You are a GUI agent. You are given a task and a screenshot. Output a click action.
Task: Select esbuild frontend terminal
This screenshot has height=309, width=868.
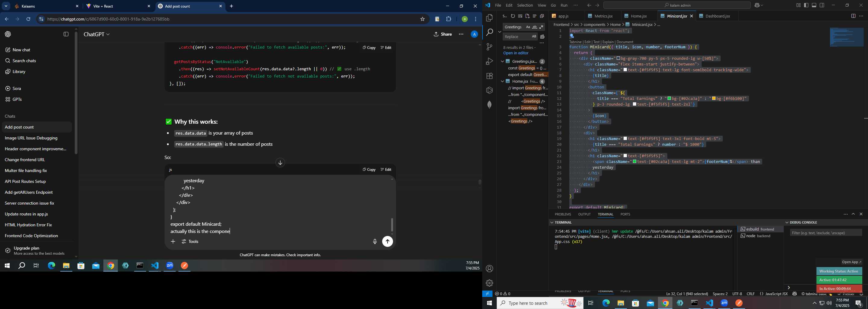[760, 229]
